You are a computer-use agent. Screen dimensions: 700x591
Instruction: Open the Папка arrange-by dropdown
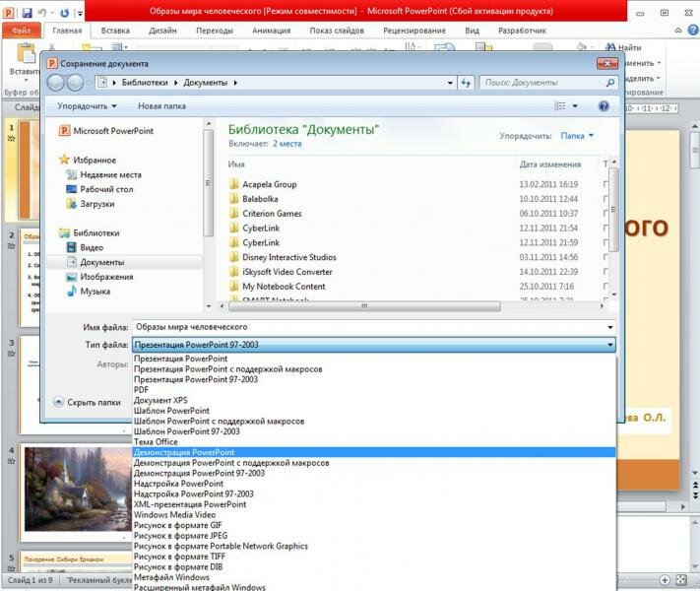(577, 135)
